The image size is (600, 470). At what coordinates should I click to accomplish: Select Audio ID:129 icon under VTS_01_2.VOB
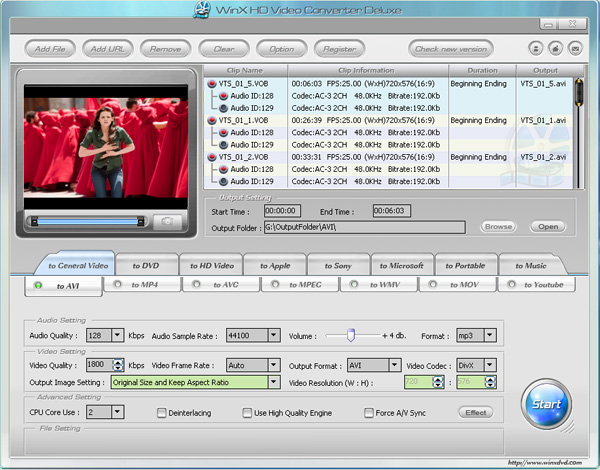point(223,181)
